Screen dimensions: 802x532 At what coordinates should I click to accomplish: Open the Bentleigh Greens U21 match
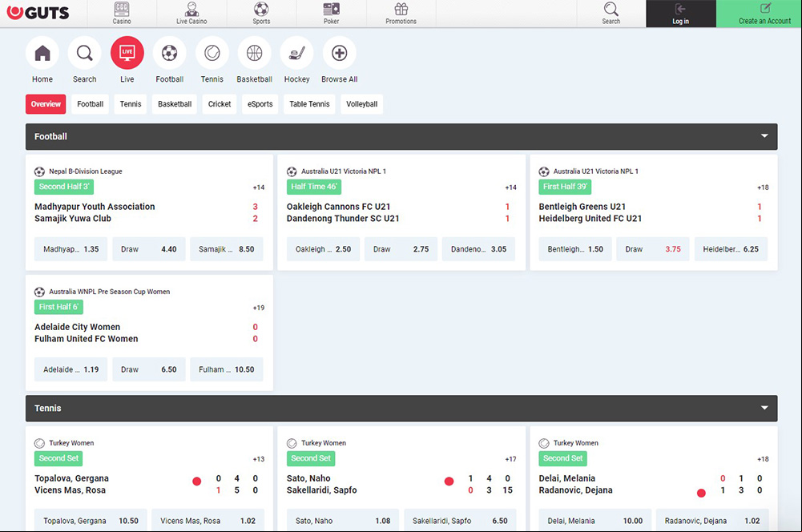[x=582, y=207]
